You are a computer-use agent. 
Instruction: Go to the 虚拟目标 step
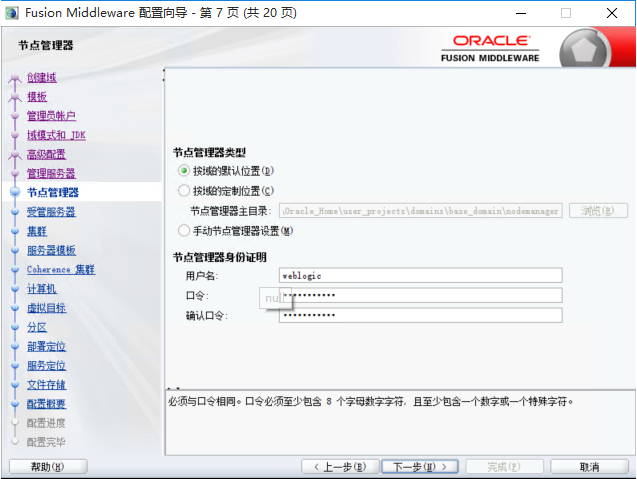click(46, 308)
